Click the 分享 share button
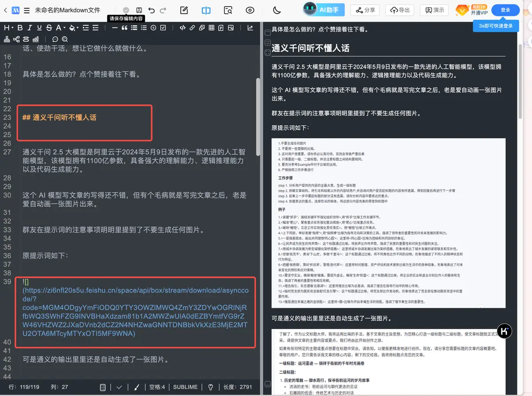The width and height of the screenshot is (532, 396). tap(365, 10)
